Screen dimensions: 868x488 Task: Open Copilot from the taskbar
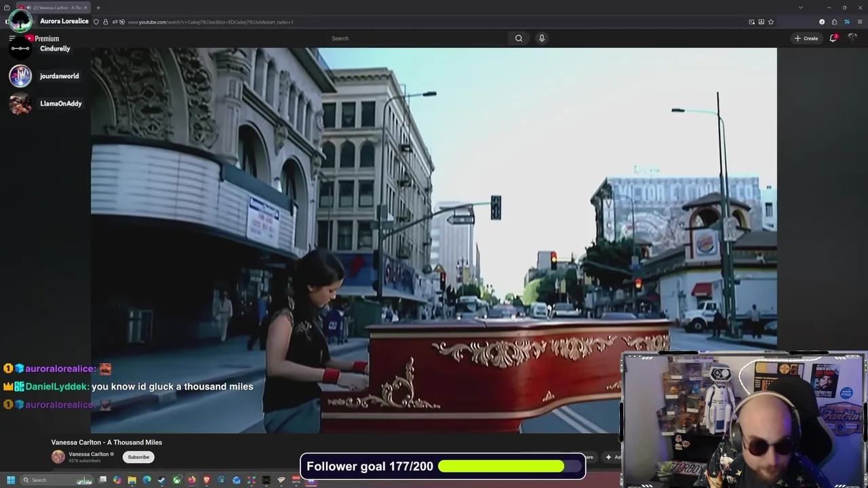[117, 480]
